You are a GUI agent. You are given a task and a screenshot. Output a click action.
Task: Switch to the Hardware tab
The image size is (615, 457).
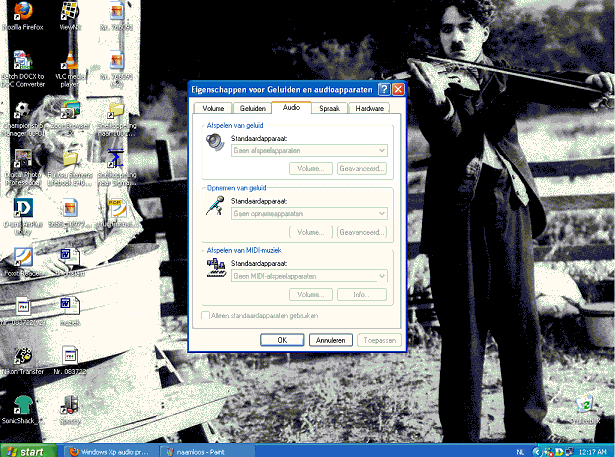point(370,107)
